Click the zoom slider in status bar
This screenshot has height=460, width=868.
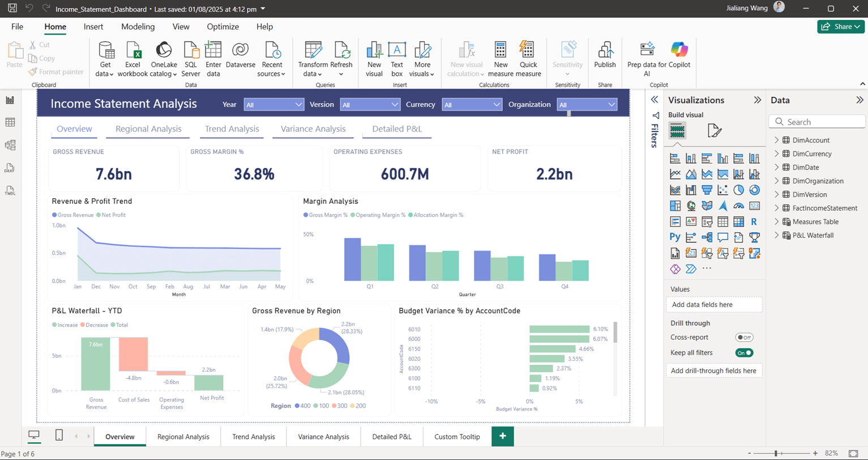pyautogui.click(x=776, y=454)
